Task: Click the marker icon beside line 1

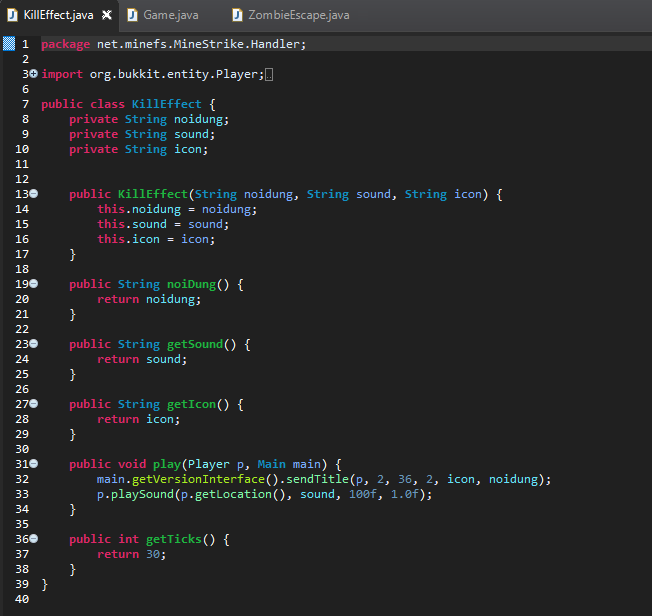Action: click(x=8, y=44)
